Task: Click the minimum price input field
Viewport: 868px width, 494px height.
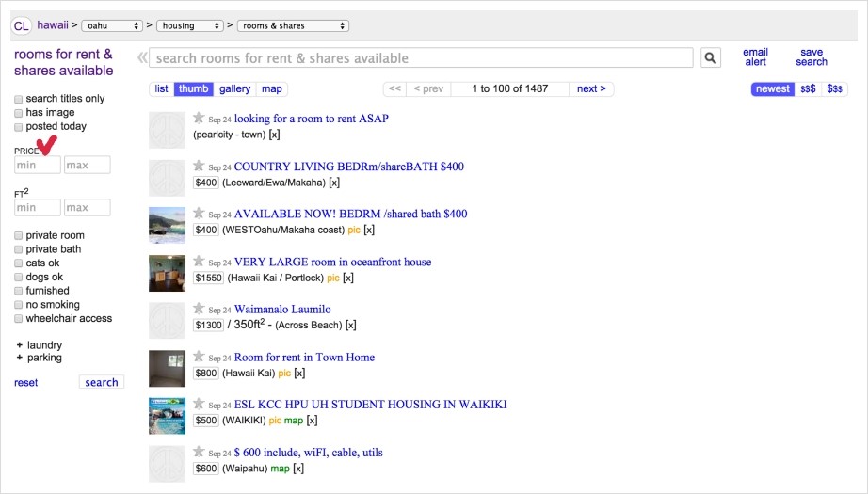Action: point(38,166)
